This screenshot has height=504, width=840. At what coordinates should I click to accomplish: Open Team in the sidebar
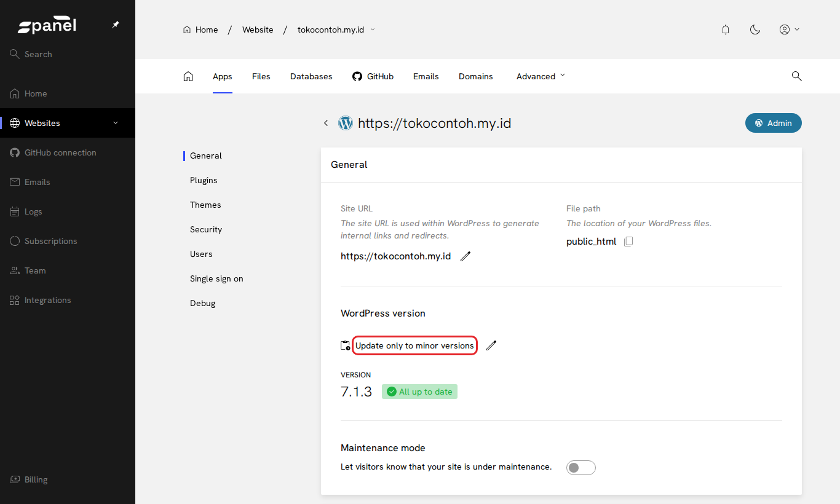point(68,270)
